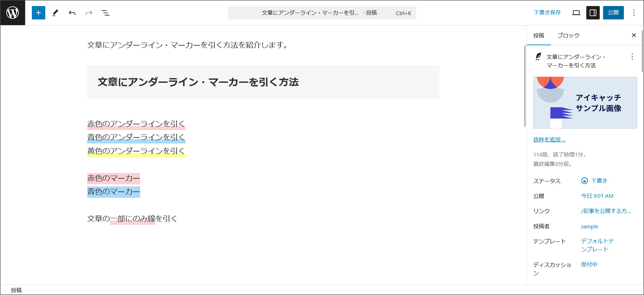The width and height of the screenshot is (644, 295).
Task: Select the pen tools icon
Action: pos(55,13)
